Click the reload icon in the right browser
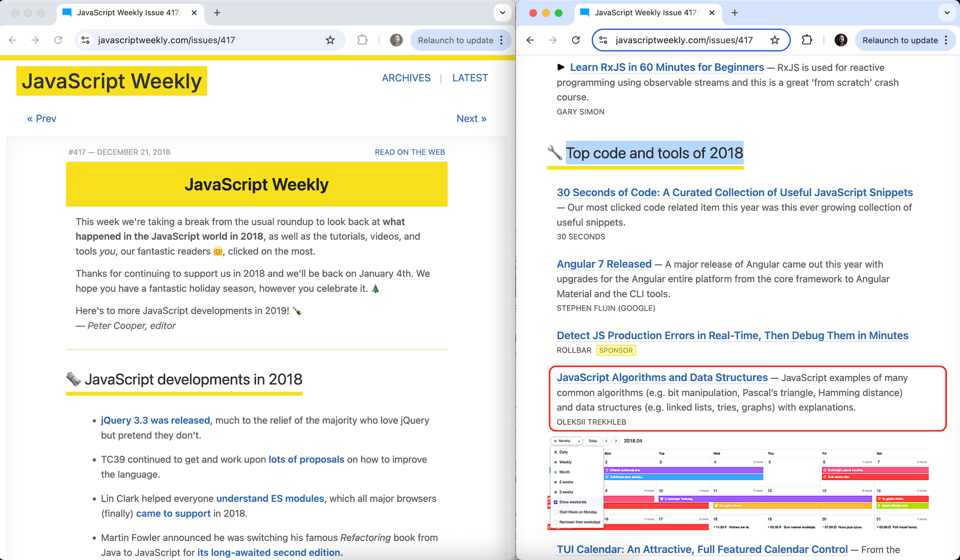The width and height of the screenshot is (960, 560). pyautogui.click(x=576, y=40)
